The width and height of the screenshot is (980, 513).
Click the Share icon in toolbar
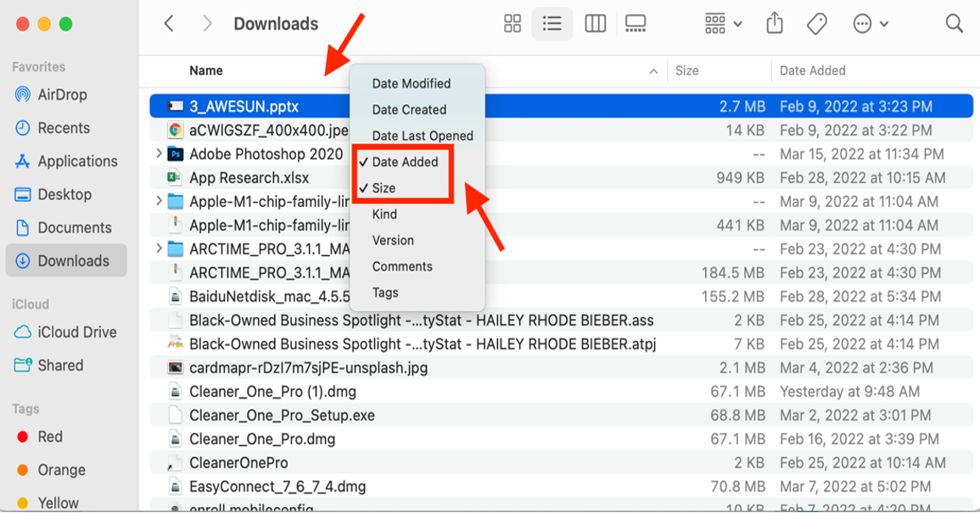pyautogui.click(x=775, y=24)
